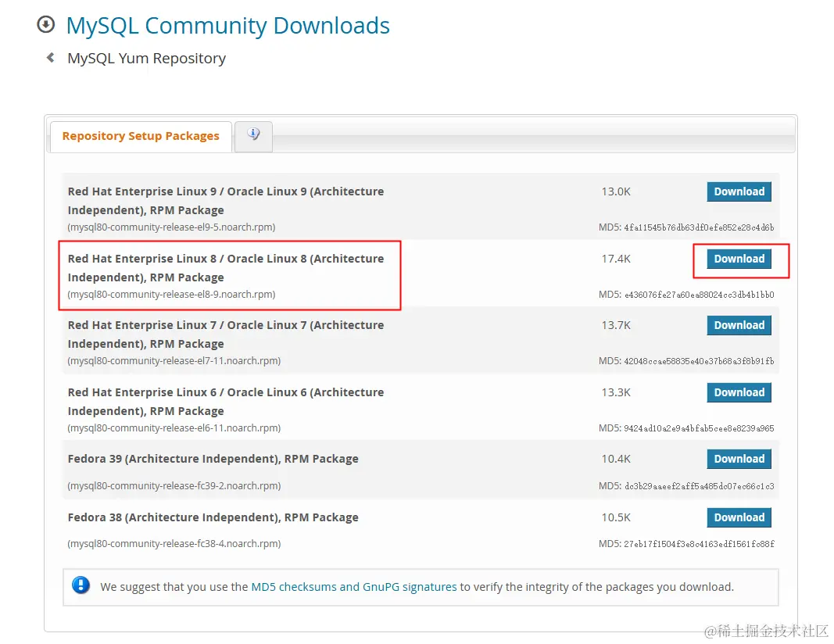Click the MySQL Community Downloads heading
The image size is (834, 644).
click(227, 26)
